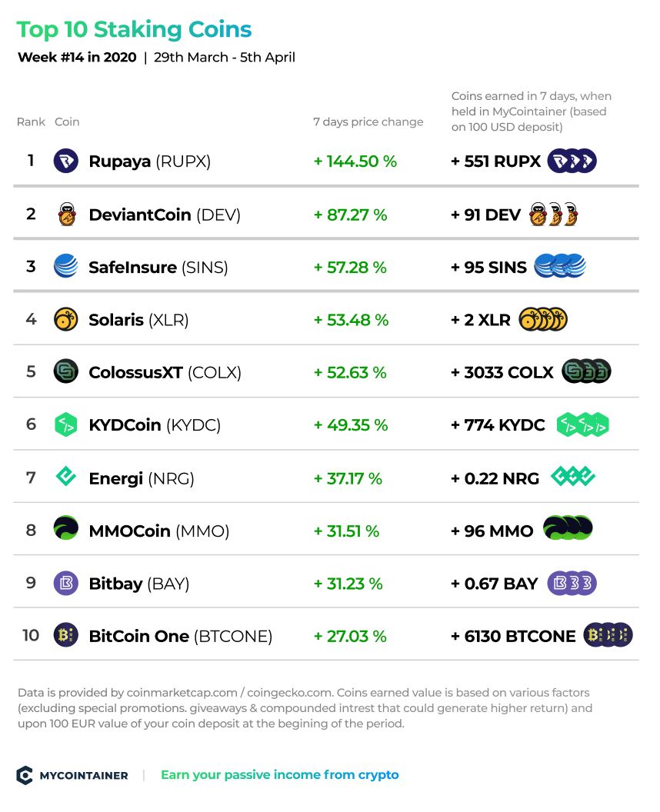Click the KYDCoin green hexagon icon

66,424
